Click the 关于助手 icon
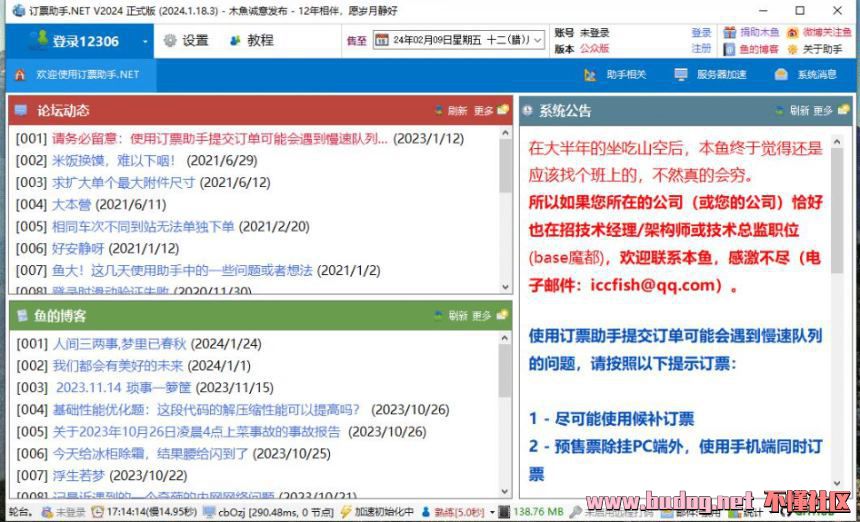 coord(793,49)
